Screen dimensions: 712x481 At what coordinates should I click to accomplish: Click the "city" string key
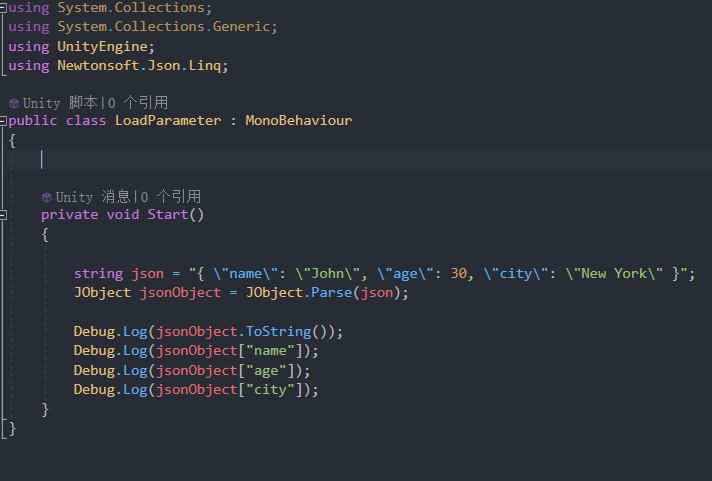[x=270, y=390]
